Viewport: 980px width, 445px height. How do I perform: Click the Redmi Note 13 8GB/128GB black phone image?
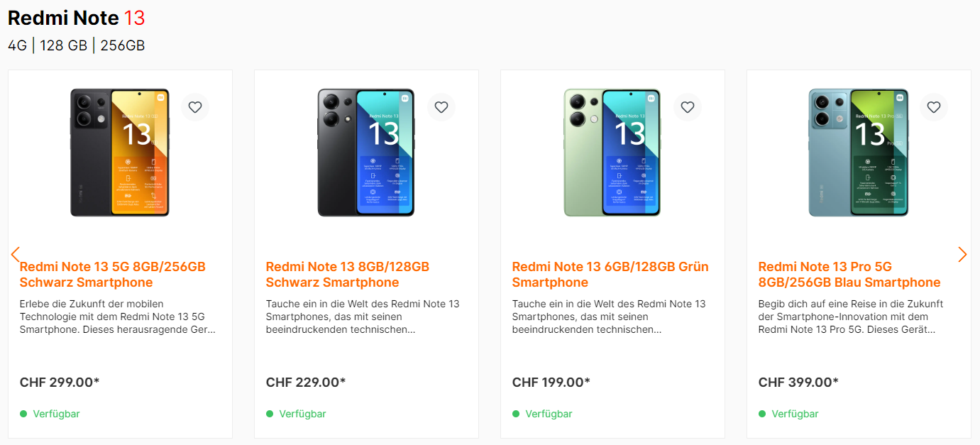tap(365, 153)
